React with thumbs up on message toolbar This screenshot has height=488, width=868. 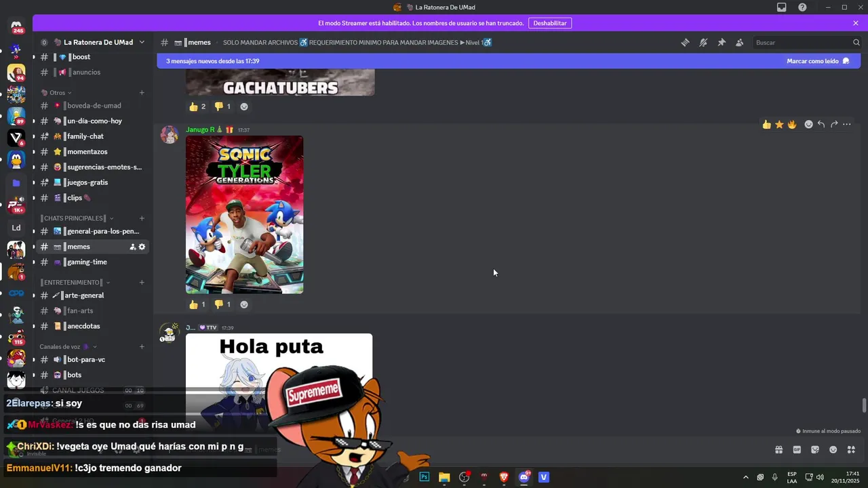(766, 124)
